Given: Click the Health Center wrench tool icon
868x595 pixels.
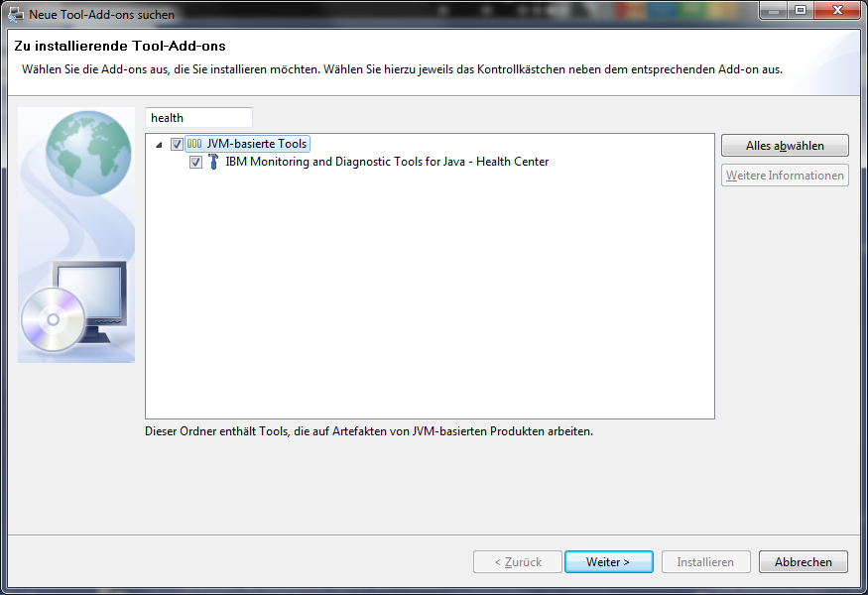Looking at the screenshot, I should point(213,162).
